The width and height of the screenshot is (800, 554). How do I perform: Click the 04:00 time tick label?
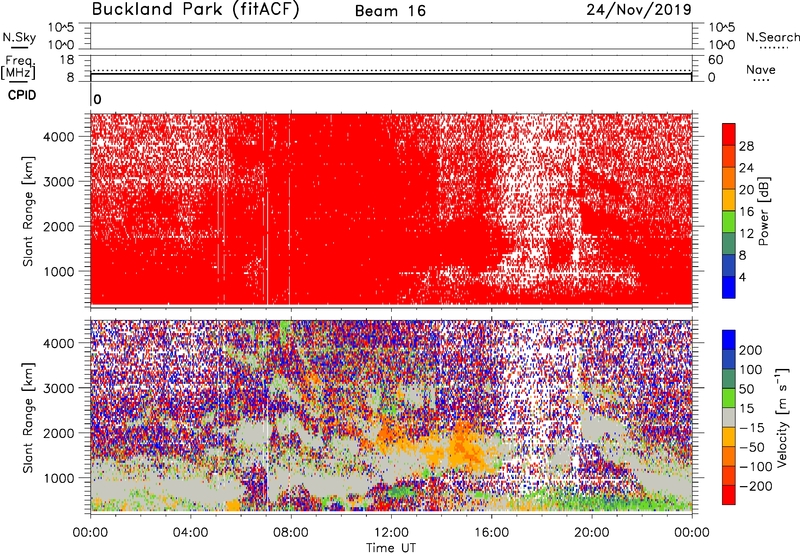pos(190,533)
